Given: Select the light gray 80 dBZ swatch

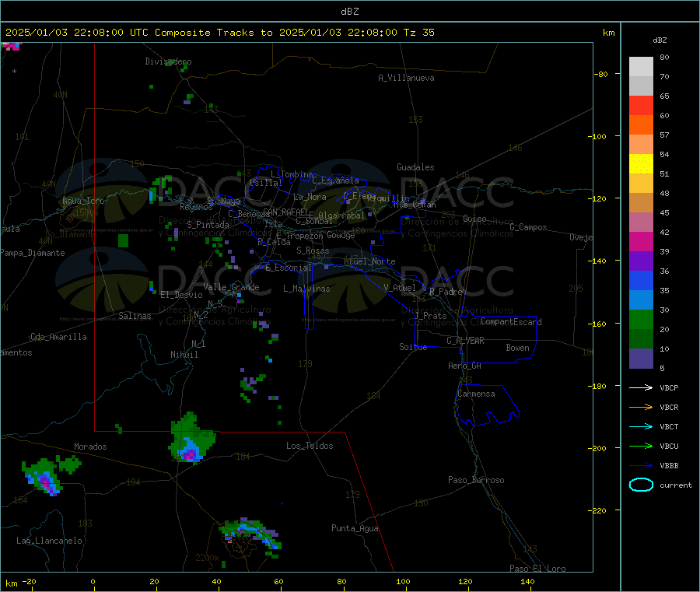Looking at the screenshot, I should [641, 67].
